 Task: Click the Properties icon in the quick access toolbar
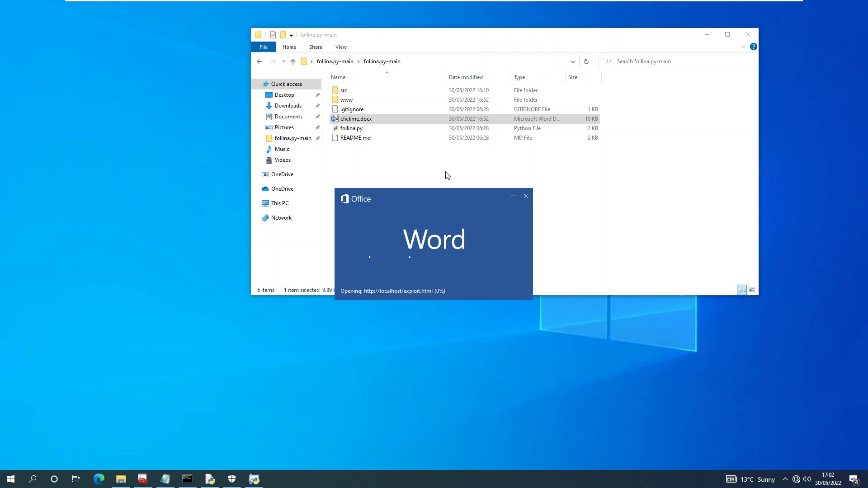(x=273, y=35)
